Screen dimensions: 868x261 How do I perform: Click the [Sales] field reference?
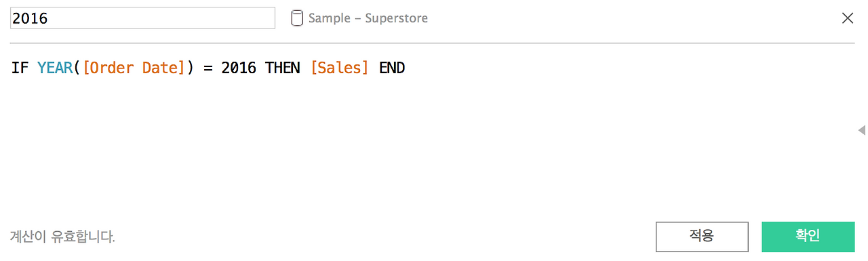pos(340,68)
